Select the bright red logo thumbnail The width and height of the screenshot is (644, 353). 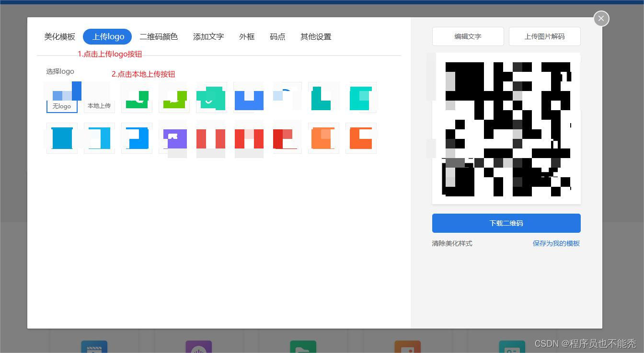[x=211, y=138]
